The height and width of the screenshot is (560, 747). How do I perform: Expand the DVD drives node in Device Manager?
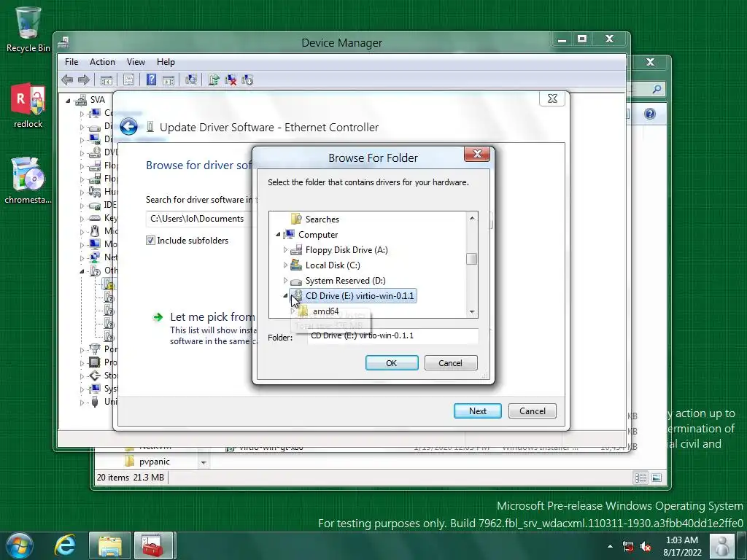click(82, 153)
